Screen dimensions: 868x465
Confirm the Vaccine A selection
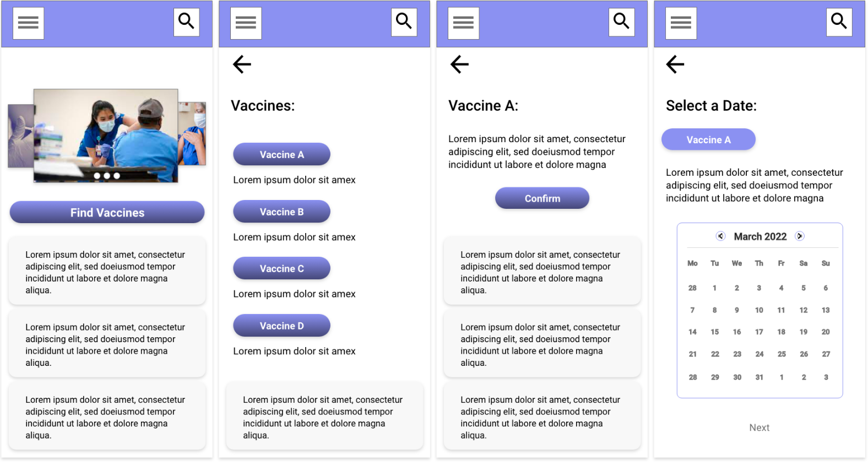click(x=542, y=198)
